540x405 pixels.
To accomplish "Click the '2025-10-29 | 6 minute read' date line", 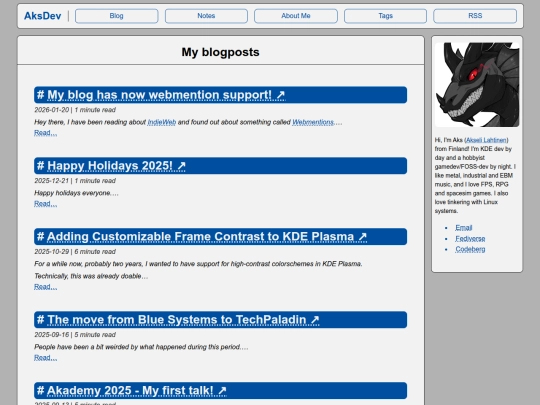I will 75,252.
